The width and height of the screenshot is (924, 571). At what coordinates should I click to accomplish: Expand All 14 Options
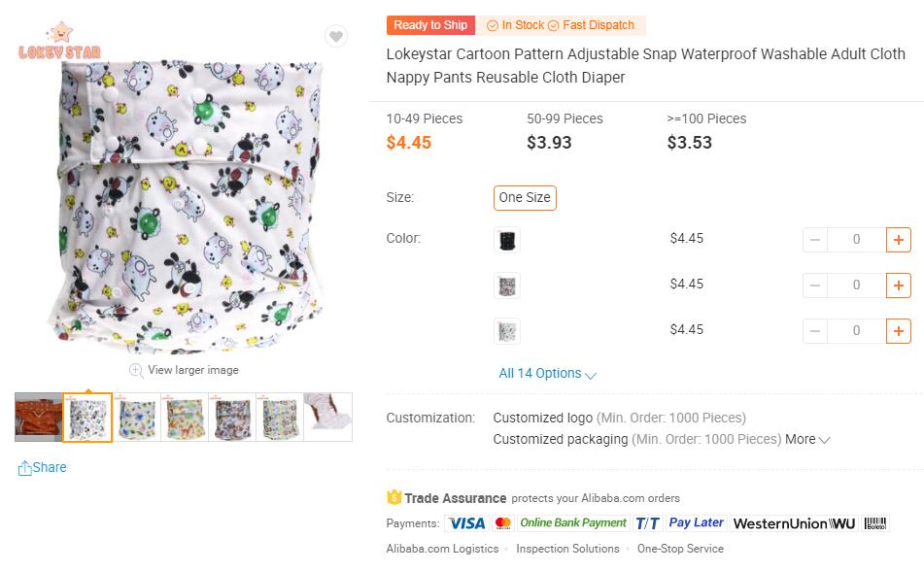click(x=540, y=373)
